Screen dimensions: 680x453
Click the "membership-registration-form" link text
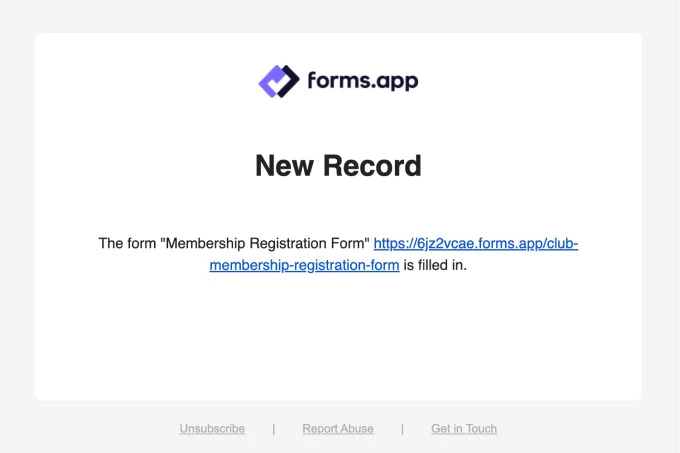click(304, 265)
